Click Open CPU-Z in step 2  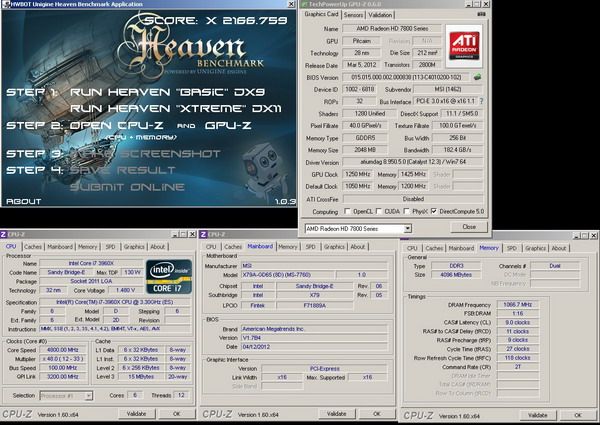coord(116,125)
